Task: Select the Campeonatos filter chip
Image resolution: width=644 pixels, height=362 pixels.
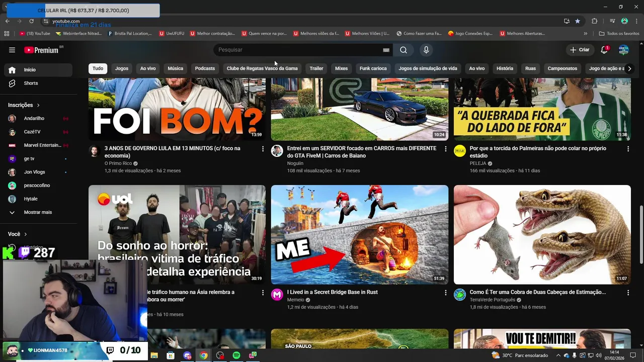Action: click(562, 68)
